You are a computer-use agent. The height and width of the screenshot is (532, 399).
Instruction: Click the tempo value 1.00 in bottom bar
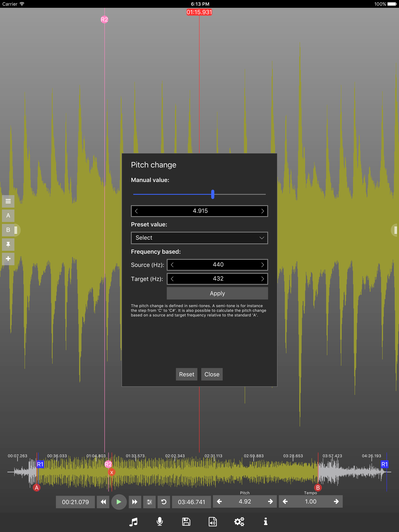click(x=311, y=501)
